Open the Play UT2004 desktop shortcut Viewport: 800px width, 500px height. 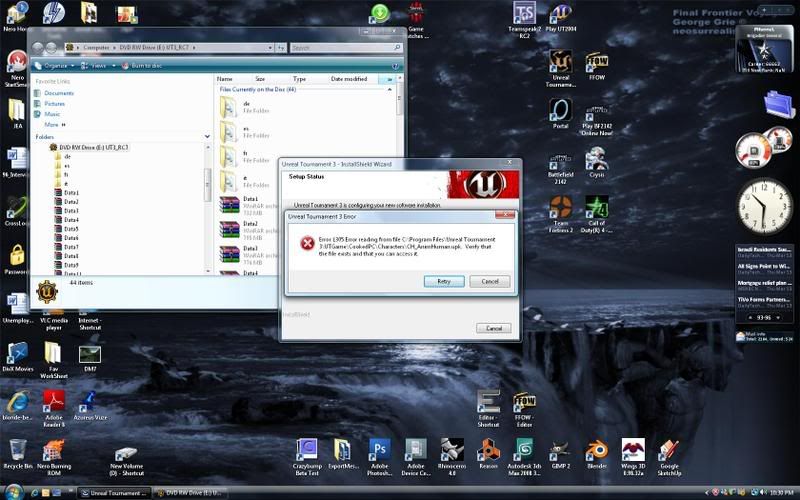[560, 17]
